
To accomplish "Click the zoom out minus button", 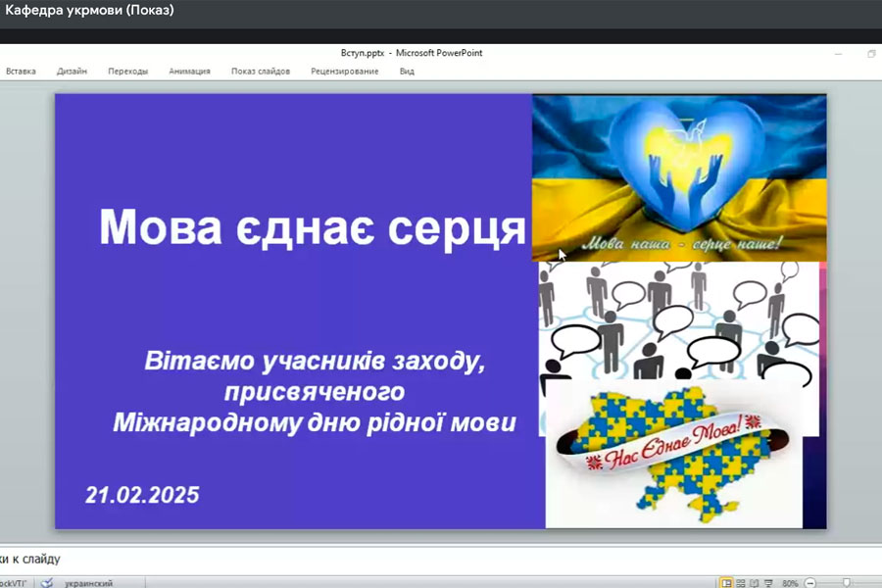I will click(x=809, y=582).
